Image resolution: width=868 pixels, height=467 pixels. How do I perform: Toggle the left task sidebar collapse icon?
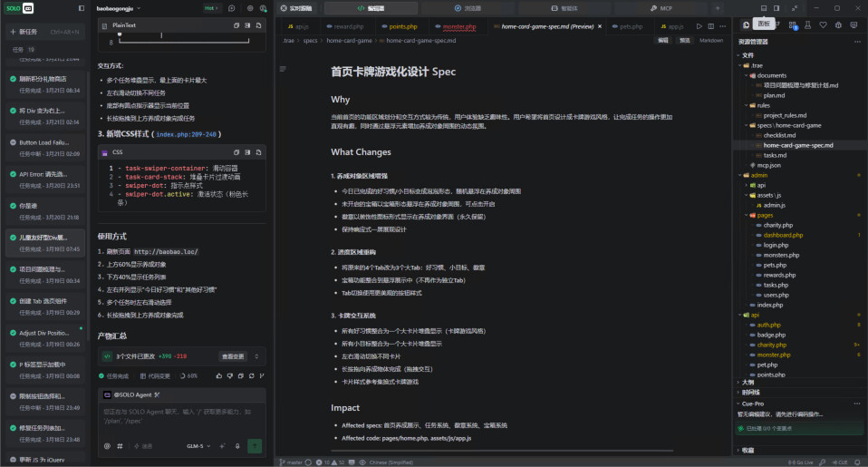82,8
